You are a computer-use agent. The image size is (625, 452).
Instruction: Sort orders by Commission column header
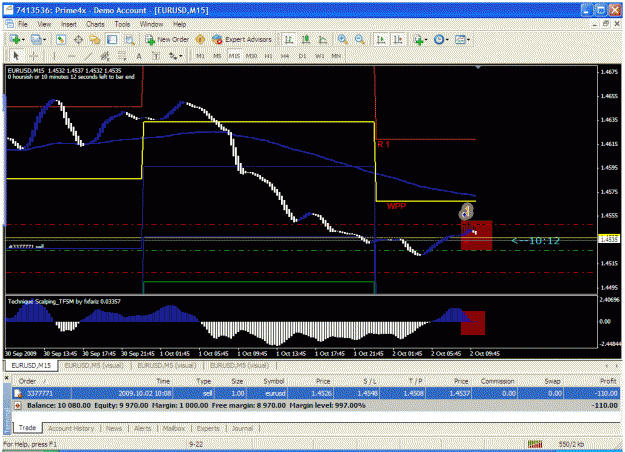coord(497,381)
